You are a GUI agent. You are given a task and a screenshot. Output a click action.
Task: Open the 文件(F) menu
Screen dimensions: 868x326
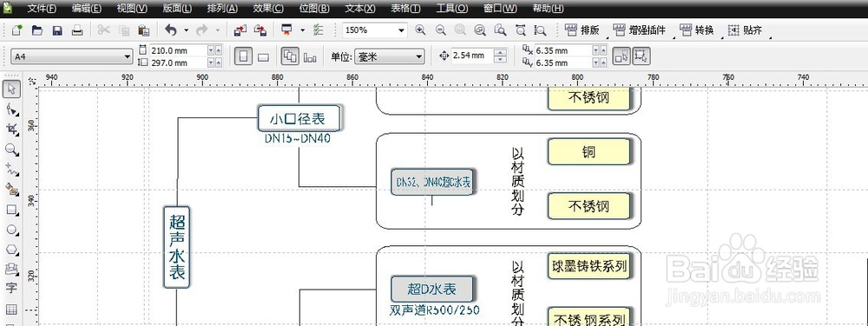(x=42, y=9)
